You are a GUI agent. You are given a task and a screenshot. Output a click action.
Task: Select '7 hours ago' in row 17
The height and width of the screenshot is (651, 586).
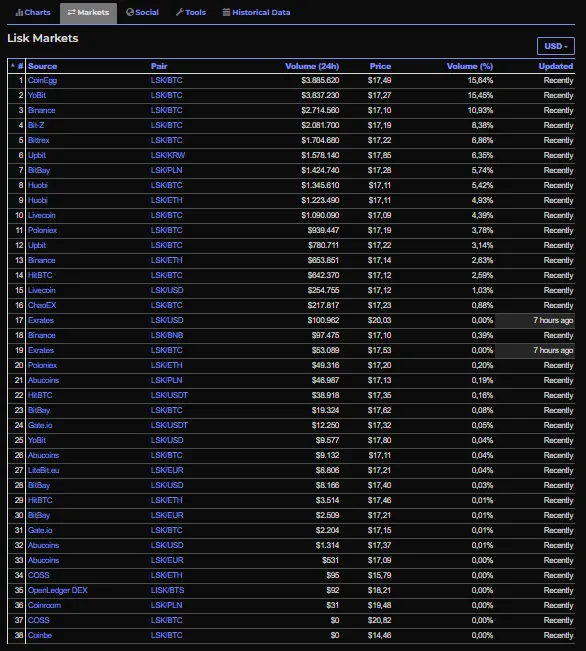tap(553, 320)
